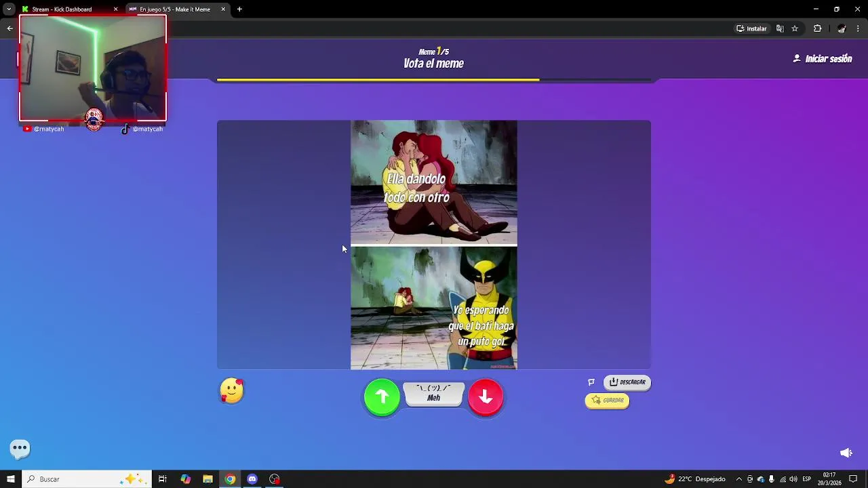Open the Windows notification center icon
This screenshot has height=488, width=868.
853,479
